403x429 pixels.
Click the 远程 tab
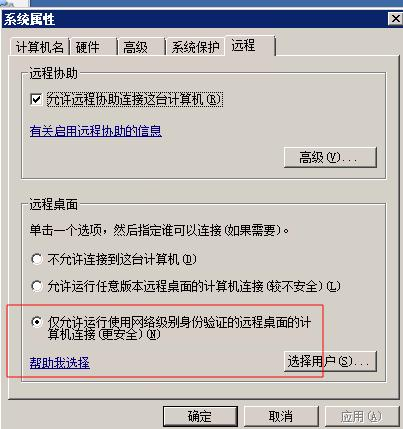pos(250,46)
